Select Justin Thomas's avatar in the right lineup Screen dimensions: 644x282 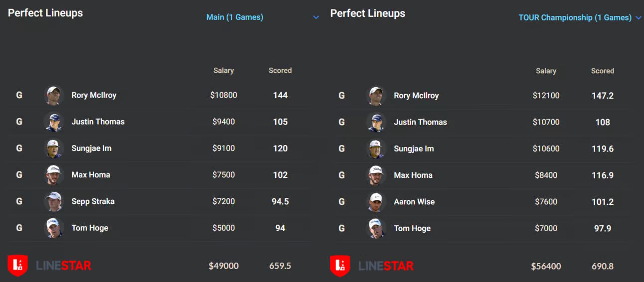[376, 122]
